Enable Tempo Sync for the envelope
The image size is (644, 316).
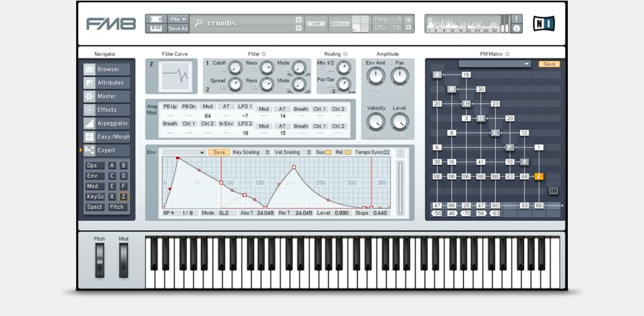click(x=388, y=152)
